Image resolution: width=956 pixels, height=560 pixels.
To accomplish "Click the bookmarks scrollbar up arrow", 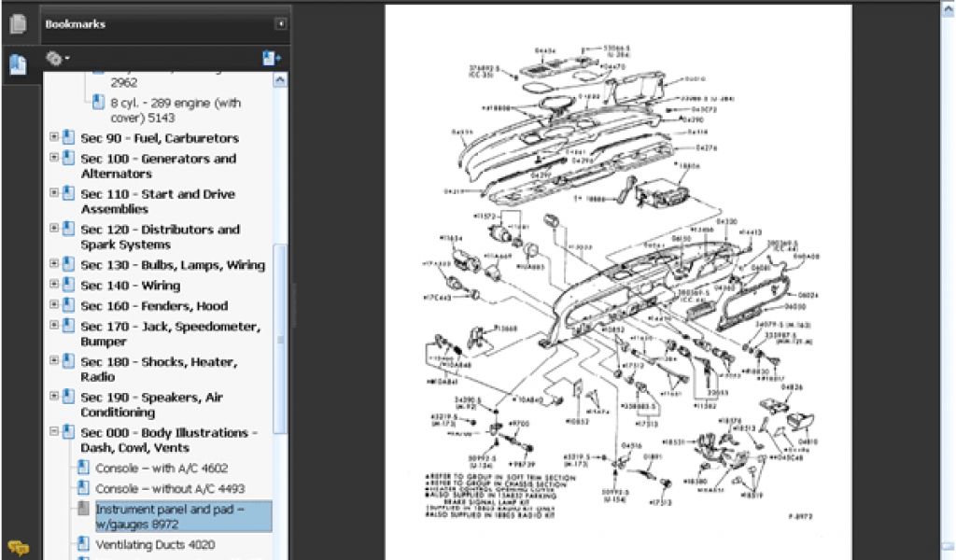I will tap(280, 80).
